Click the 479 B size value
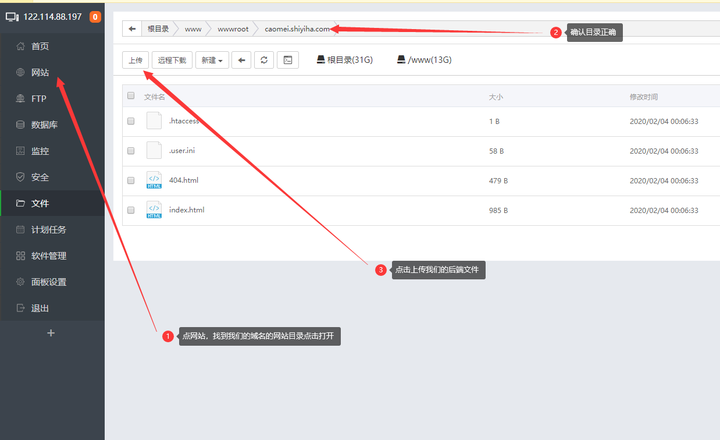The image size is (720, 440). point(498,181)
